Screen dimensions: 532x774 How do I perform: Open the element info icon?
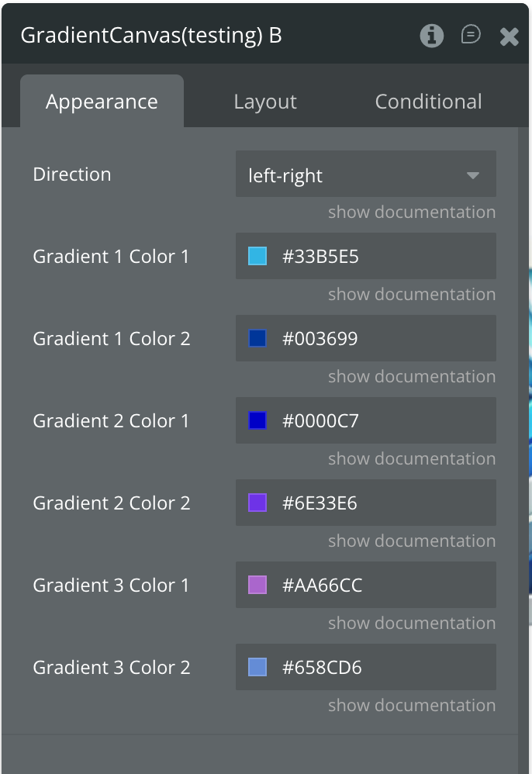click(x=432, y=36)
